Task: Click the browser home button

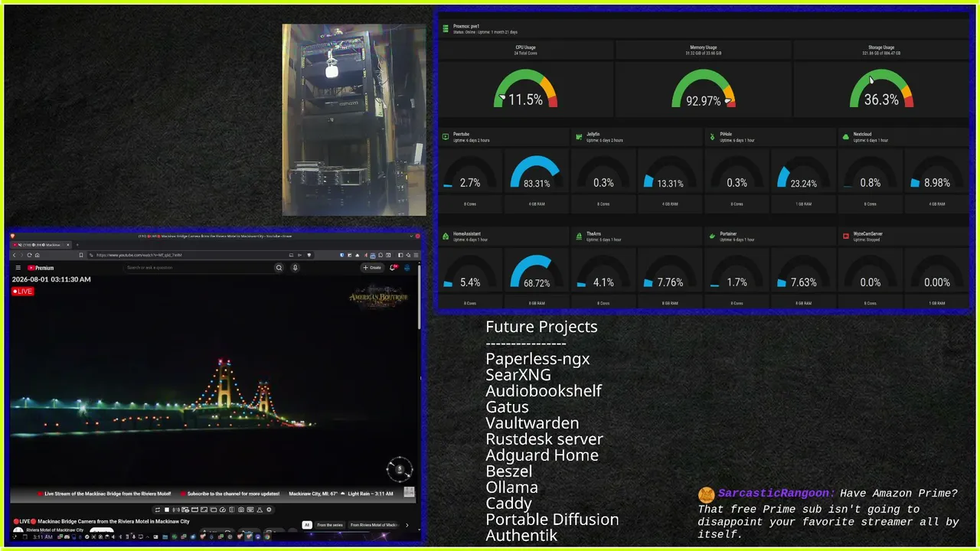Action: (38, 255)
